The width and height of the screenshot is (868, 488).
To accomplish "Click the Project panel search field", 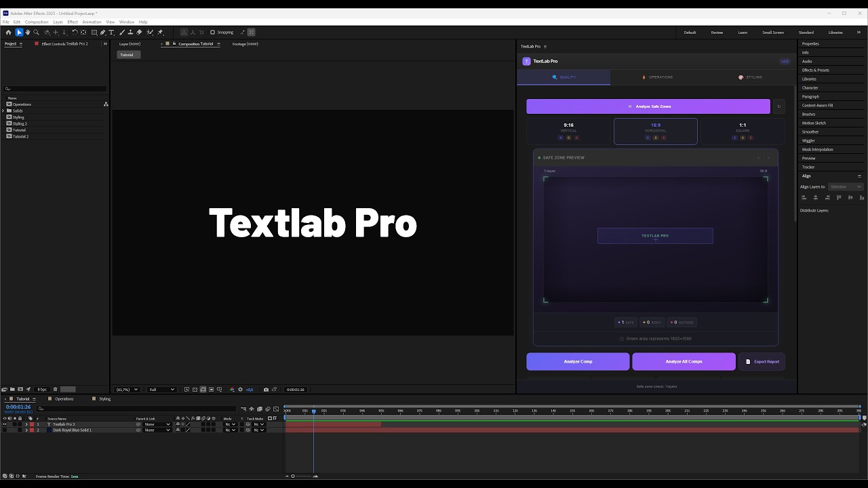I will point(55,89).
